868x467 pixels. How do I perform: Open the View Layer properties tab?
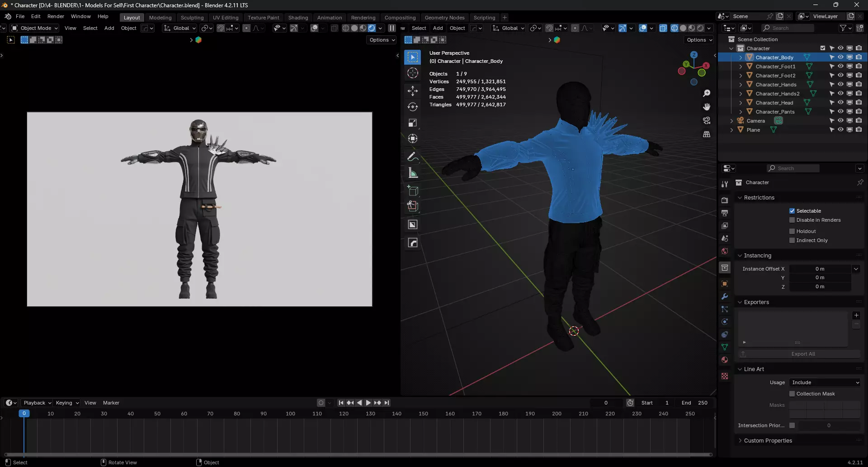(725, 225)
